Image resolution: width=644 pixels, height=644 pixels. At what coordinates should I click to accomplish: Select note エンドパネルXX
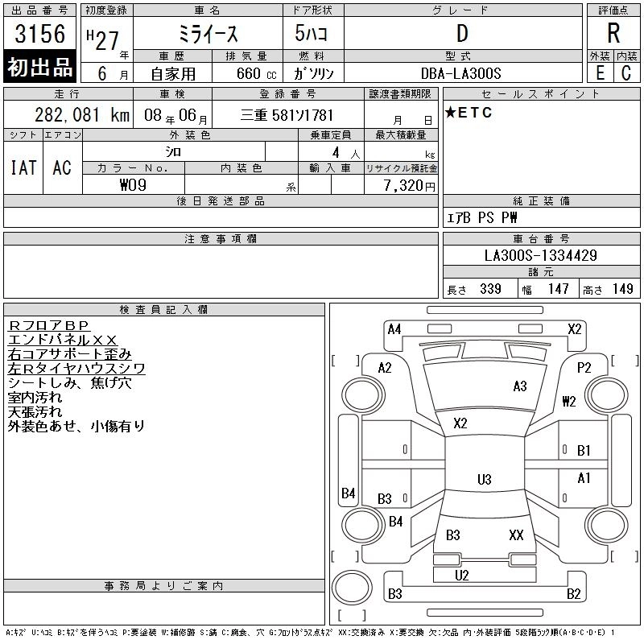(63, 340)
